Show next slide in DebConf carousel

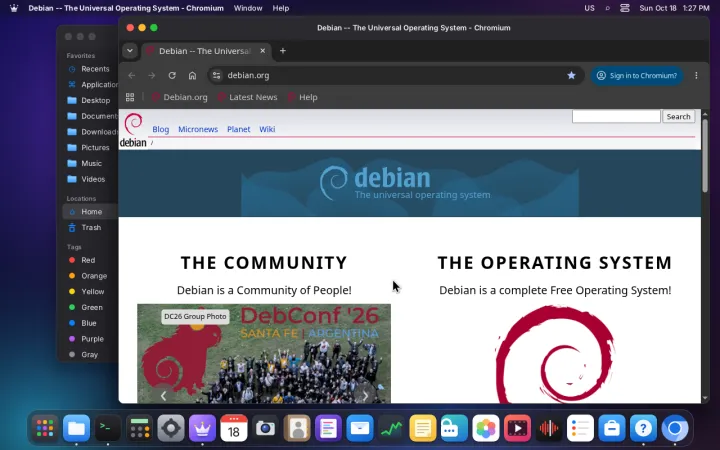tap(366, 396)
